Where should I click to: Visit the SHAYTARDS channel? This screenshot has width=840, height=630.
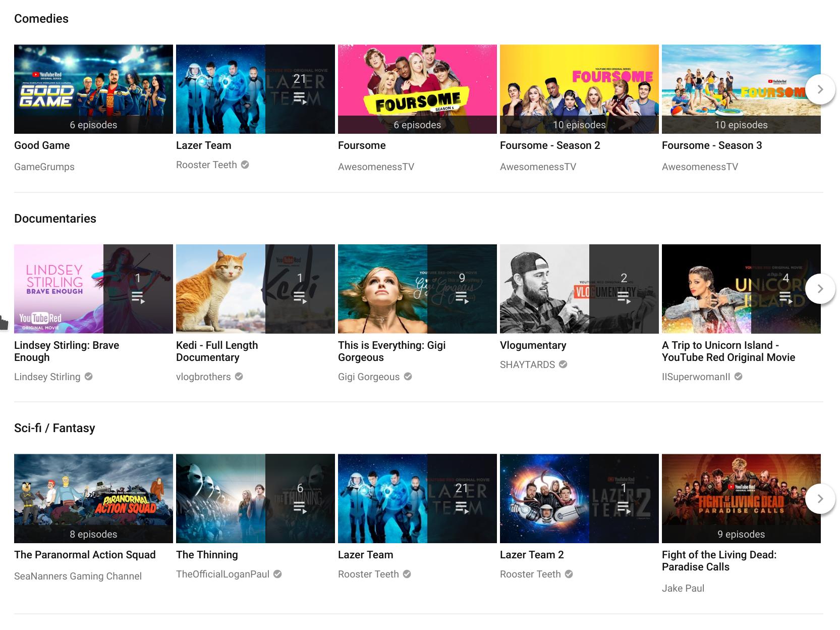527,364
